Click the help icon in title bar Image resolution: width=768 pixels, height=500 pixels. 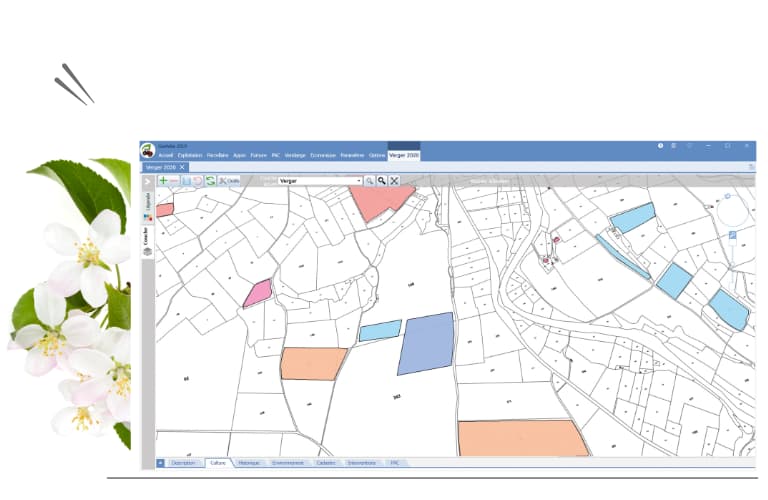click(660, 146)
